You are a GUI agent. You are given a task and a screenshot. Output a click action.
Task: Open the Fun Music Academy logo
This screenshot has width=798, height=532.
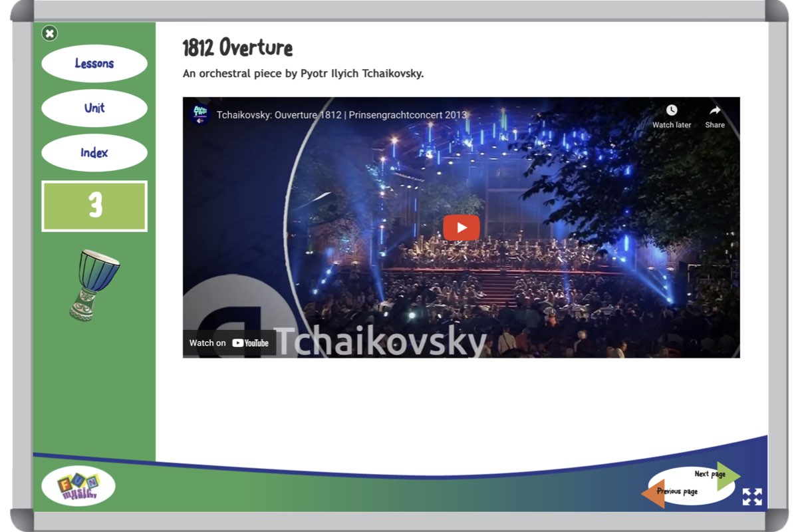coord(78,486)
